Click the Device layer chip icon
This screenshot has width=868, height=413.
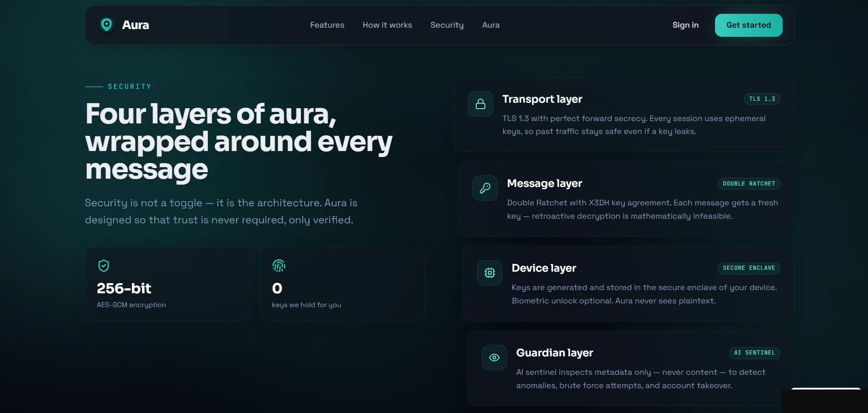point(490,273)
